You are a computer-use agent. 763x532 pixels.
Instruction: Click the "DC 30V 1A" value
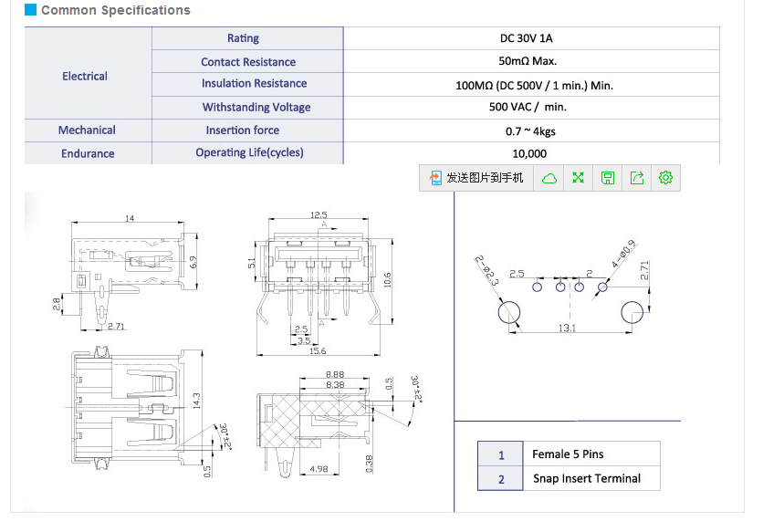526,38
